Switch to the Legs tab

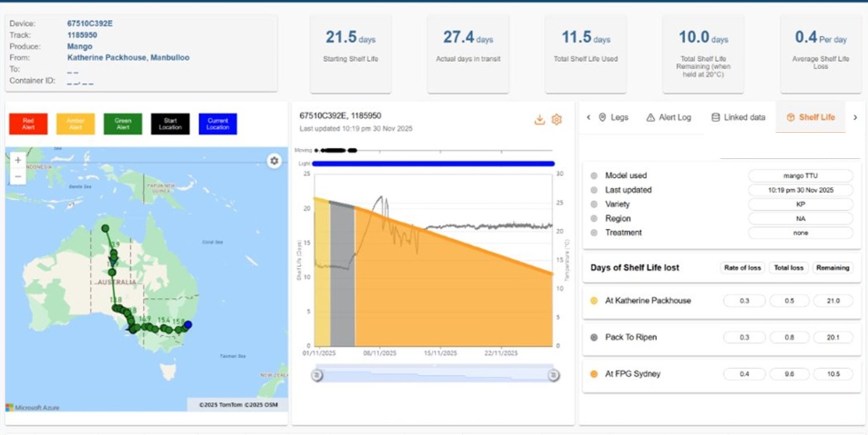(x=613, y=117)
